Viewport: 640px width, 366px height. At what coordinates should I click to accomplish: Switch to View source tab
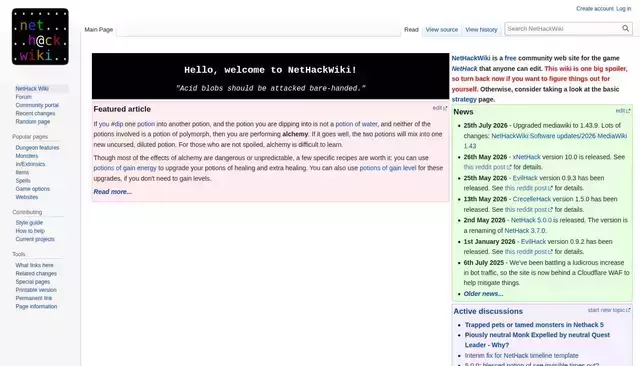point(442,29)
